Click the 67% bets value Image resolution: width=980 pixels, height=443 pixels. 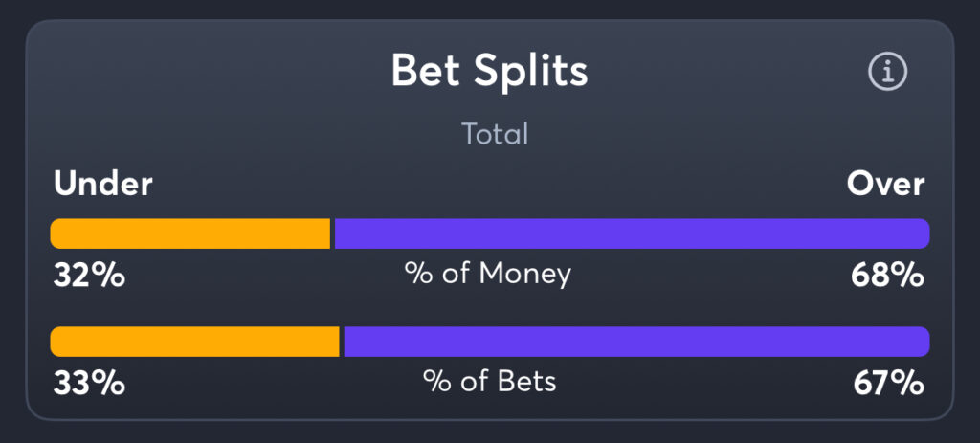tap(888, 384)
